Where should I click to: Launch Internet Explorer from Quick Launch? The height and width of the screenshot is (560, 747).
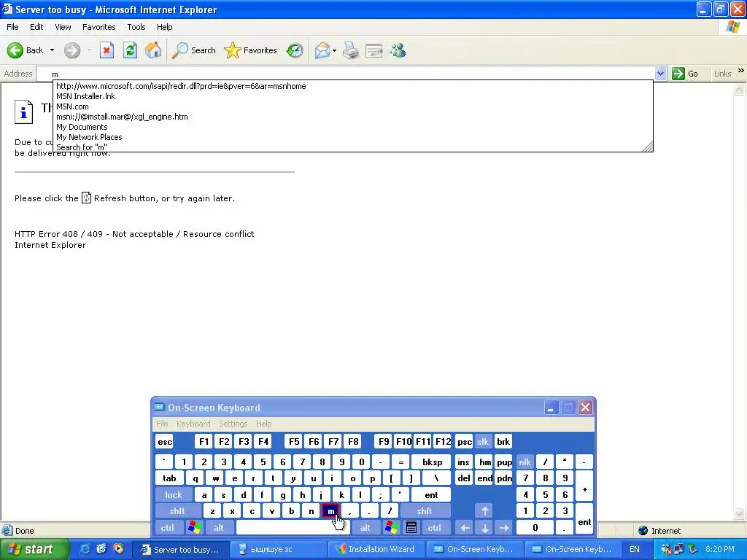(x=85, y=549)
